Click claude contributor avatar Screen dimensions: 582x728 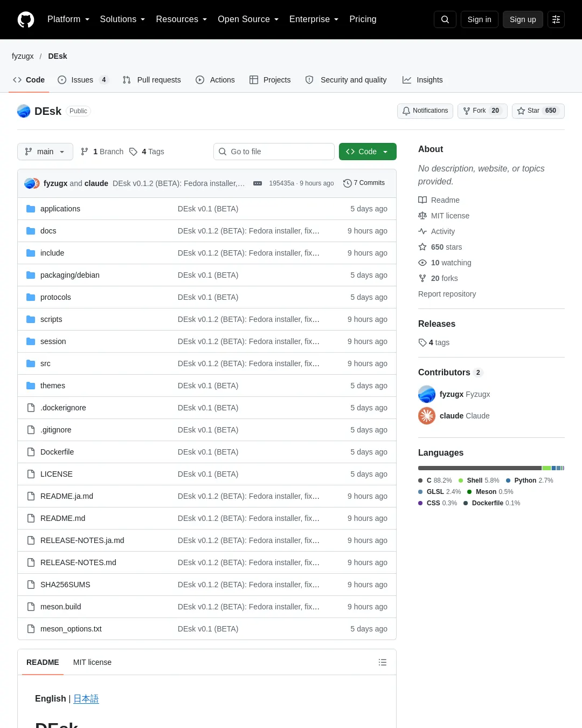[x=427, y=416]
